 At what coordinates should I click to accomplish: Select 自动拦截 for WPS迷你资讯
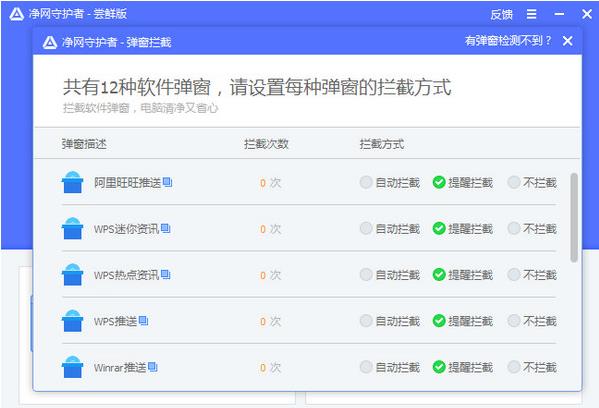pyautogui.click(x=390, y=229)
